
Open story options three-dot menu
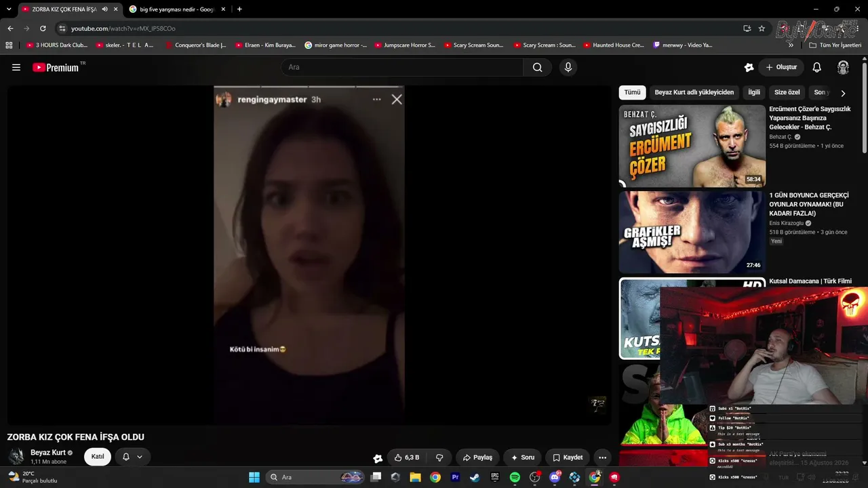(x=376, y=100)
